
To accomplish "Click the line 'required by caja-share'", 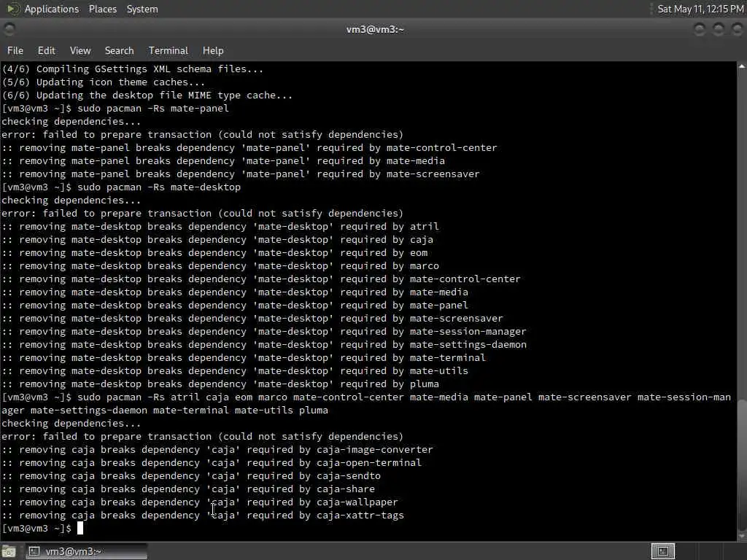I will pyautogui.click(x=188, y=489).
